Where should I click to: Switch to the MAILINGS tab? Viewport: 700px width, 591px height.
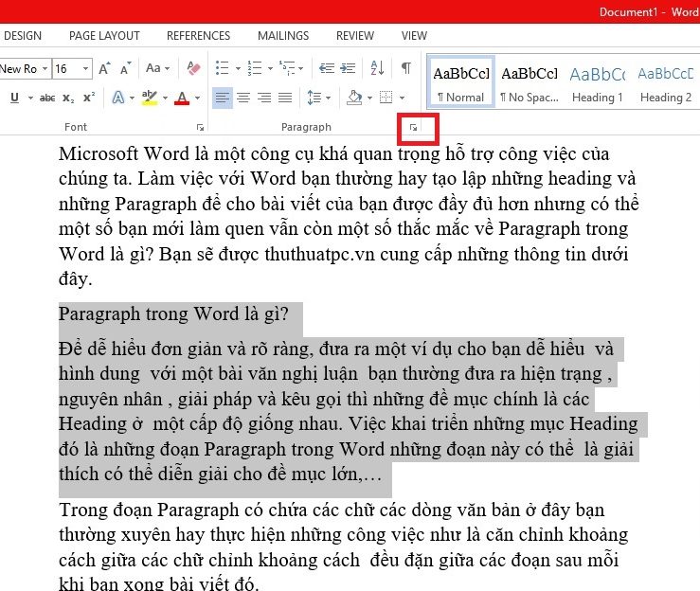(x=283, y=36)
